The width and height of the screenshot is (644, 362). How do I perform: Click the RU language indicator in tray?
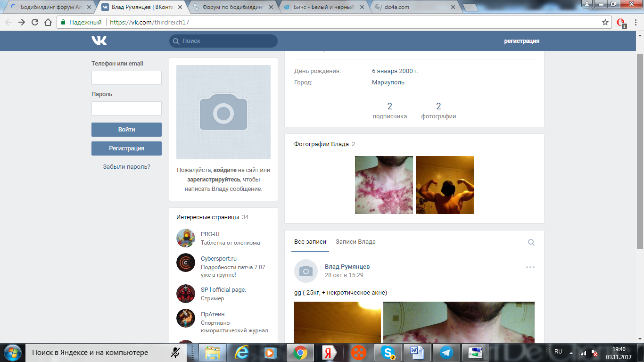pos(558,352)
